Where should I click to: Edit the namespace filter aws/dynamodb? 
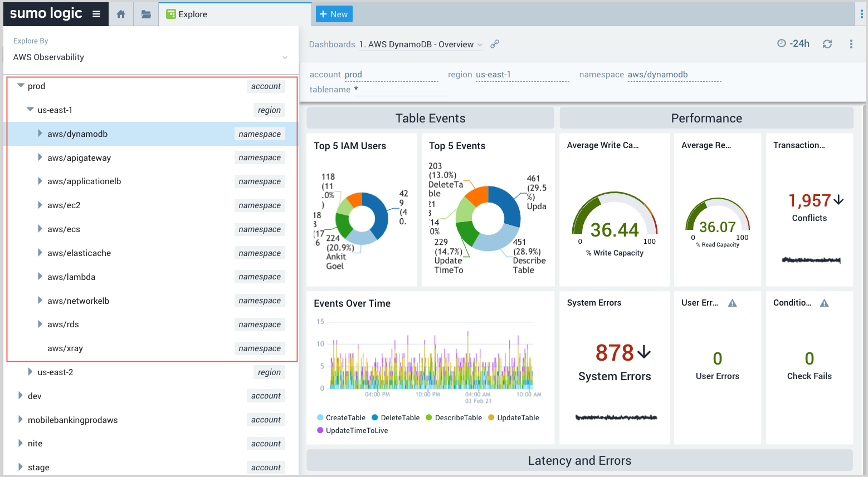tap(674, 75)
